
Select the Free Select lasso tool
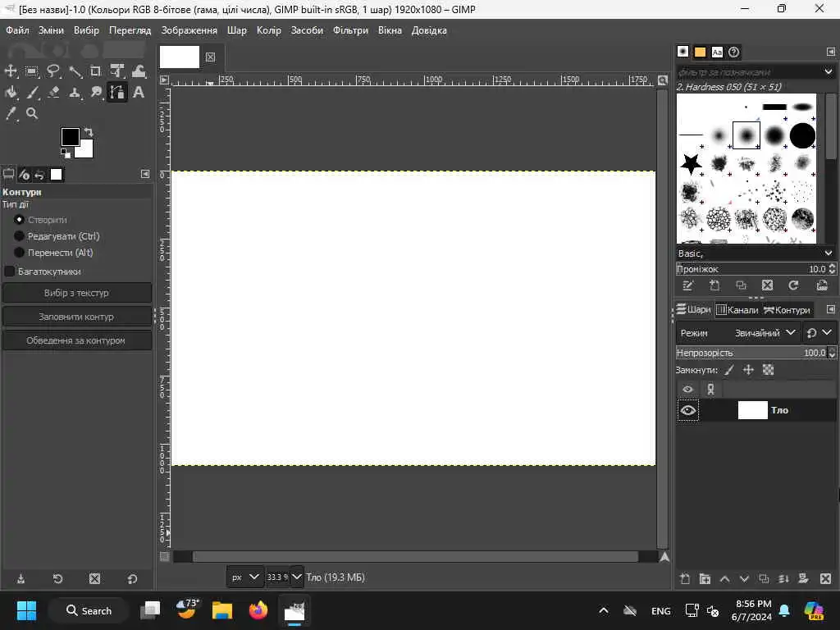53,71
